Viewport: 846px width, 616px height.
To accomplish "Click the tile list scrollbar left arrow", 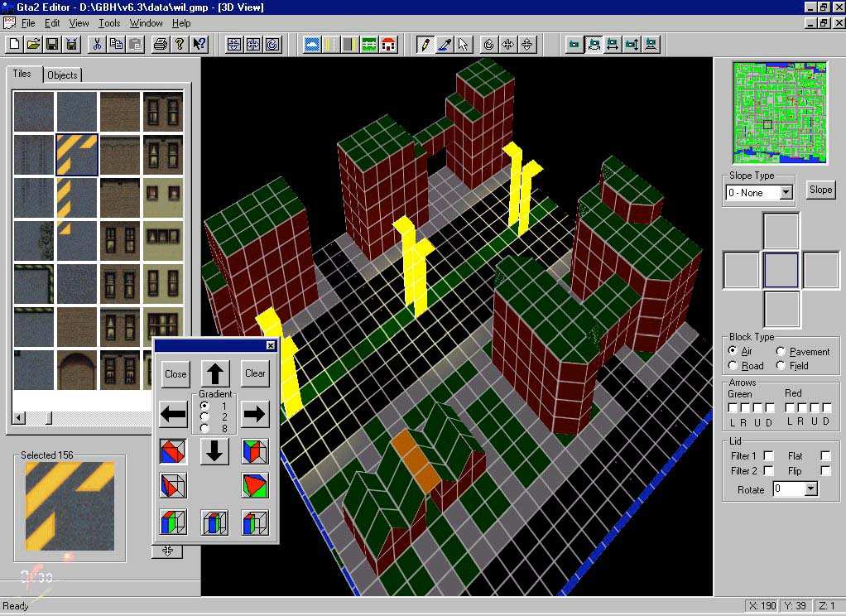I will (19, 418).
